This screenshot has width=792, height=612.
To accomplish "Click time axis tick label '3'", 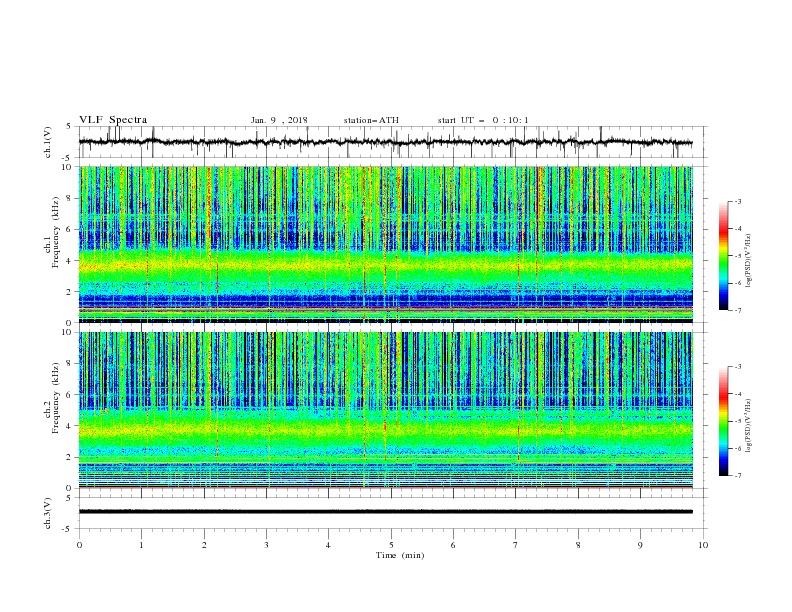I will point(266,545).
